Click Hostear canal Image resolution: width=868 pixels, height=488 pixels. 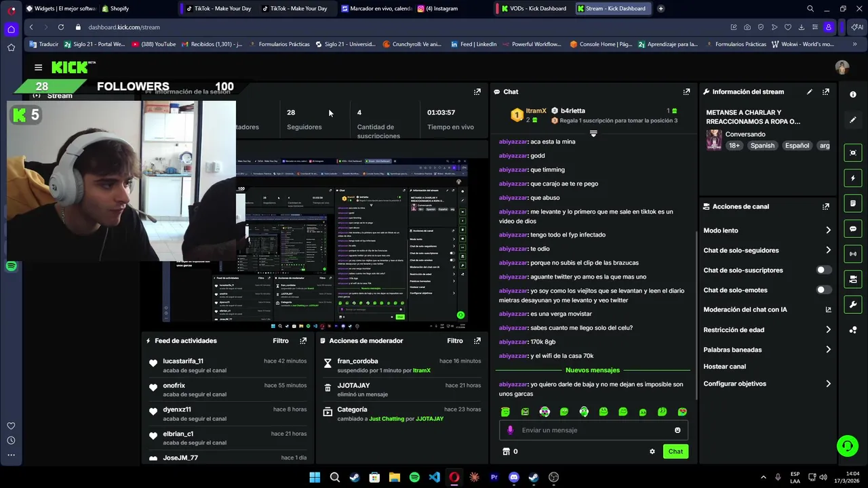click(x=724, y=367)
